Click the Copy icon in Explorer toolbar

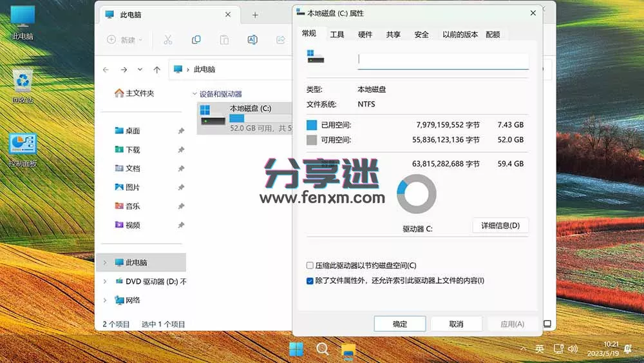196,40
